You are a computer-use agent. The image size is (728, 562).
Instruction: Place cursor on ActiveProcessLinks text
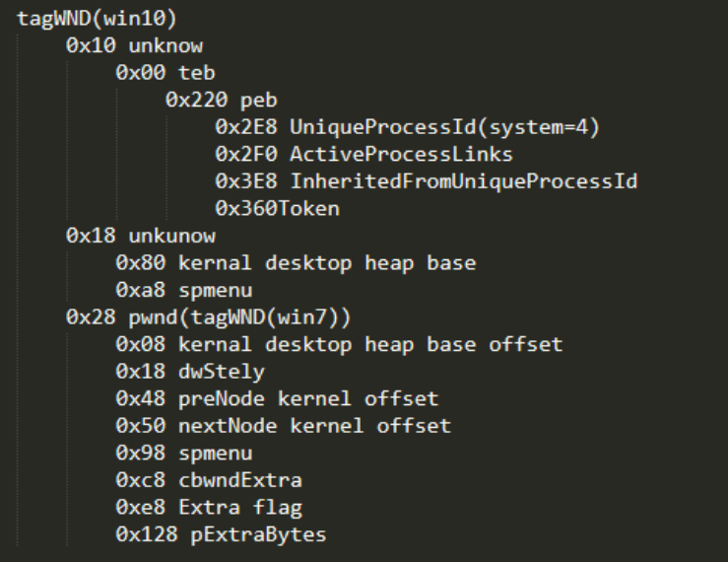401,155
